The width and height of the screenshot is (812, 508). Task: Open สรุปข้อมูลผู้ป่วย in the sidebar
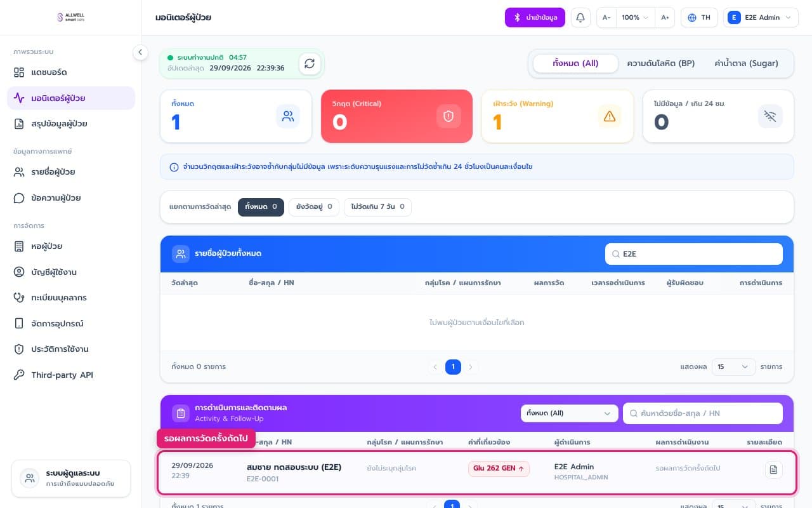[71, 124]
